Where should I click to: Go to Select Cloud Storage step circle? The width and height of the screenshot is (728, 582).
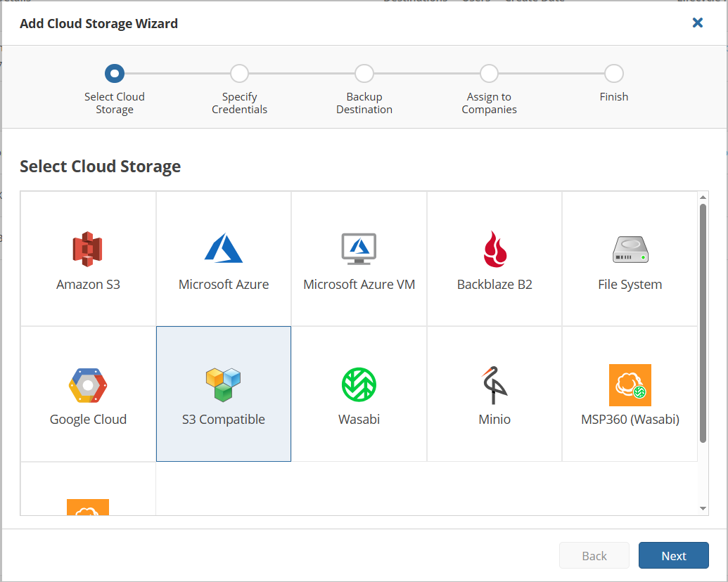(x=115, y=73)
